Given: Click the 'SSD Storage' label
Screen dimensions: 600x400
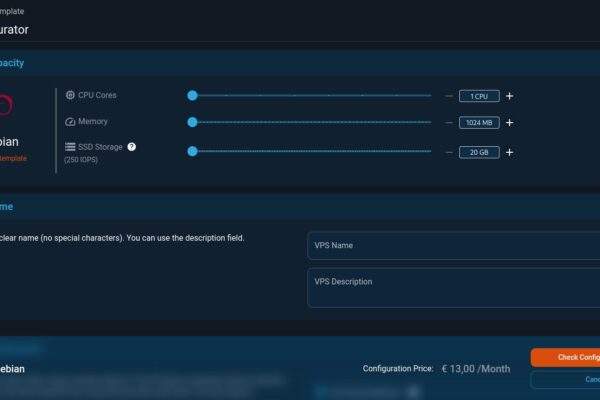Looking at the screenshot, I should click(100, 147).
